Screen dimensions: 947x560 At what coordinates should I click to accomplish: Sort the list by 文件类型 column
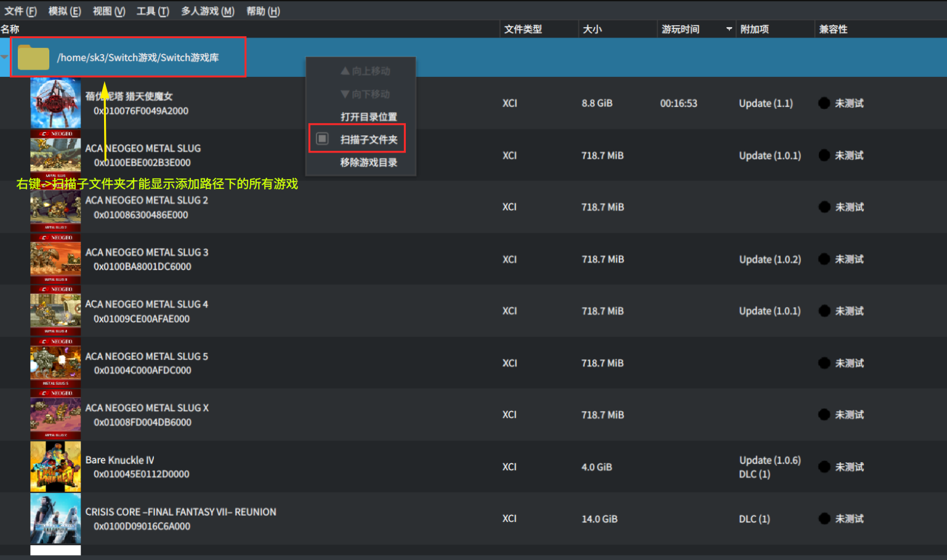pos(539,29)
